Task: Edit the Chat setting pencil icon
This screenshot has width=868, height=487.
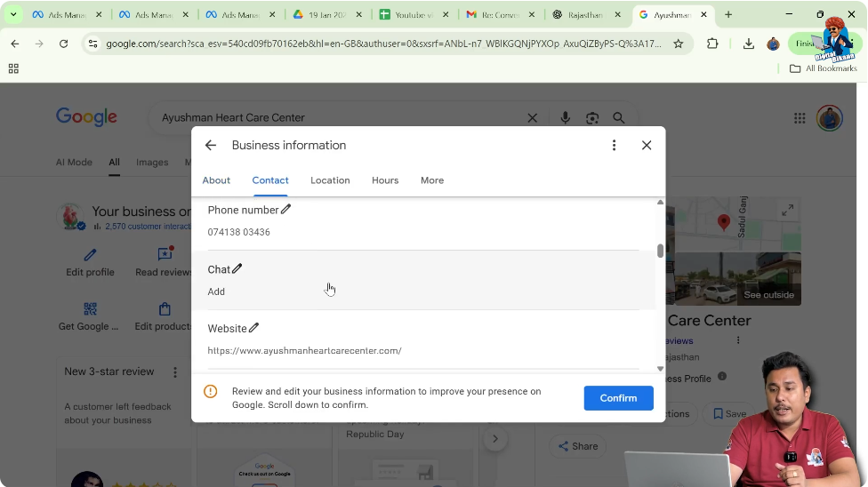Action: click(237, 268)
